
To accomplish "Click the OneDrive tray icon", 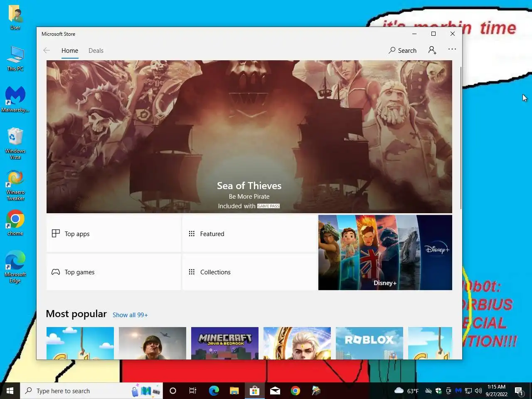I will tap(429, 391).
